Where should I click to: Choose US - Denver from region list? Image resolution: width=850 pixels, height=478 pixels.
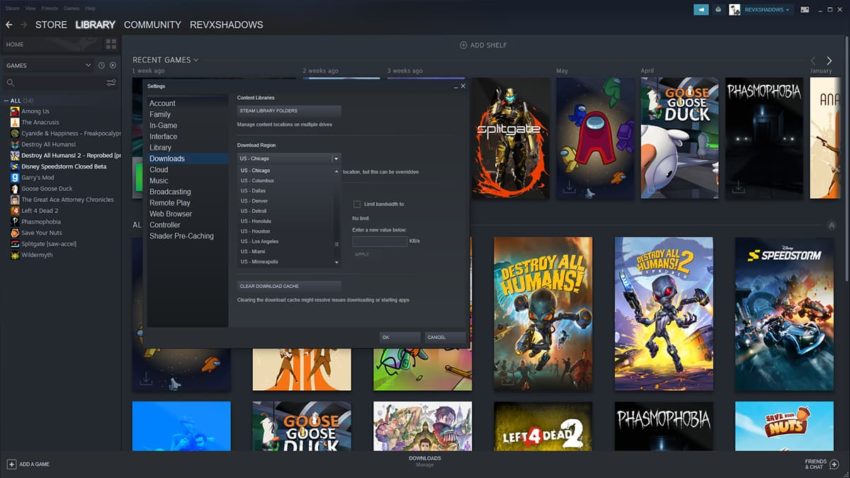254,201
